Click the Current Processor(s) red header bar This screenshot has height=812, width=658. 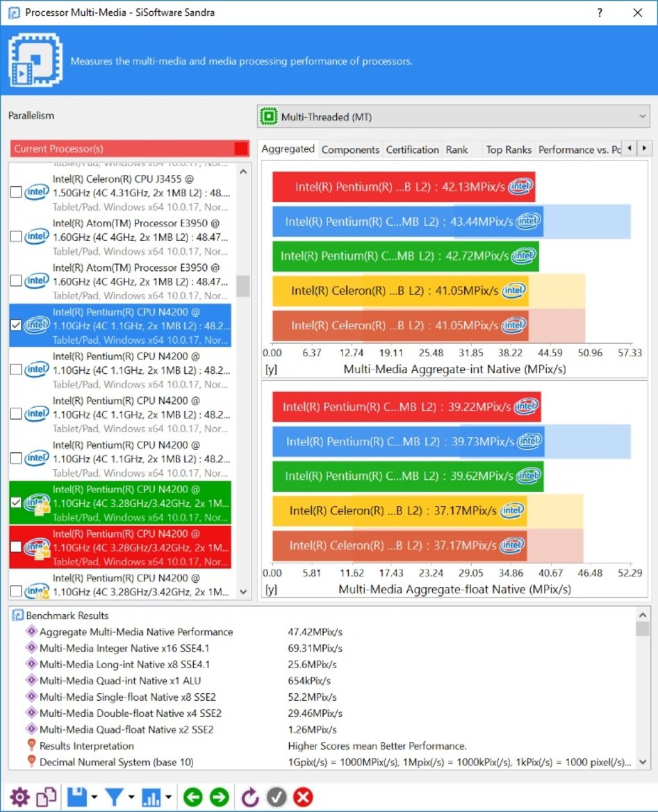pos(129,149)
